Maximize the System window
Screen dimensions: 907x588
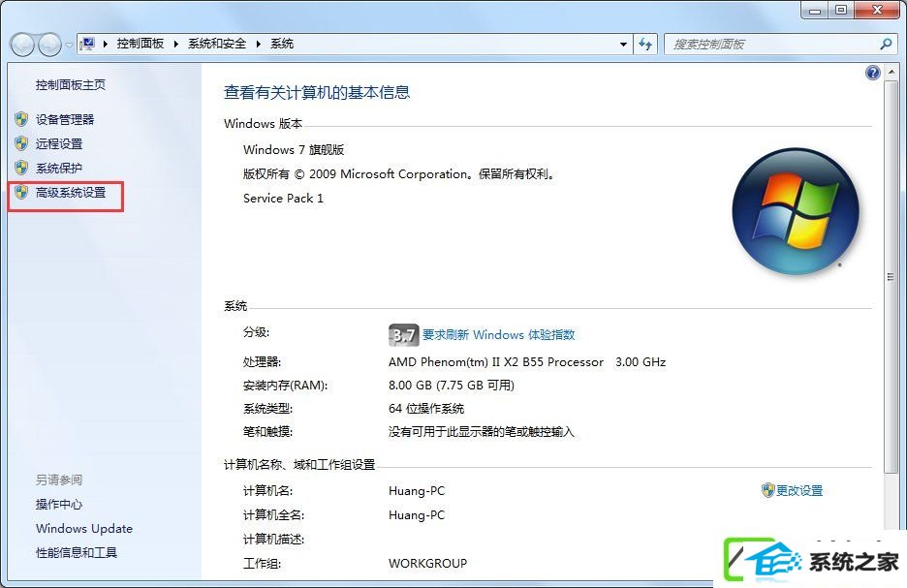point(841,10)
